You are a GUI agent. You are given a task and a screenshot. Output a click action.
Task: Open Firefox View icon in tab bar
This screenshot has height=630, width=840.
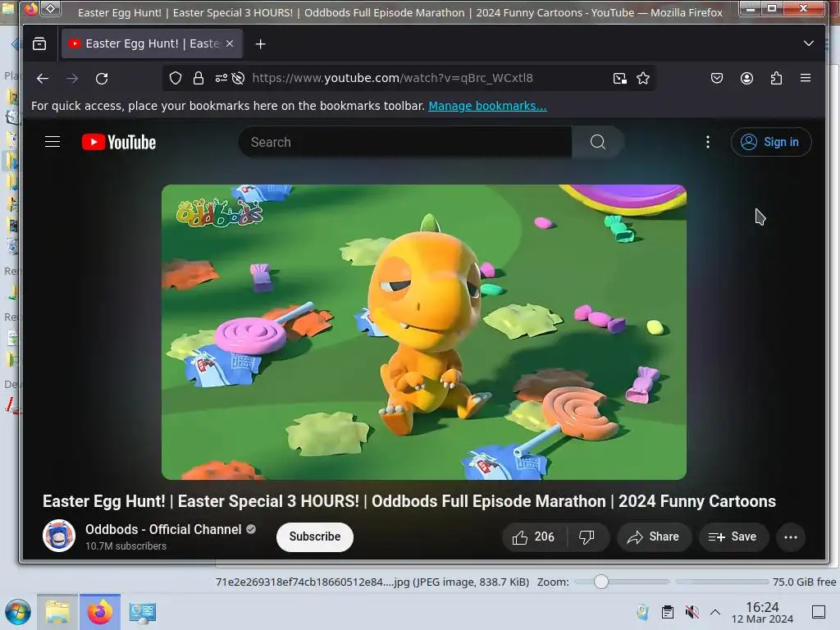pos(39,44)
